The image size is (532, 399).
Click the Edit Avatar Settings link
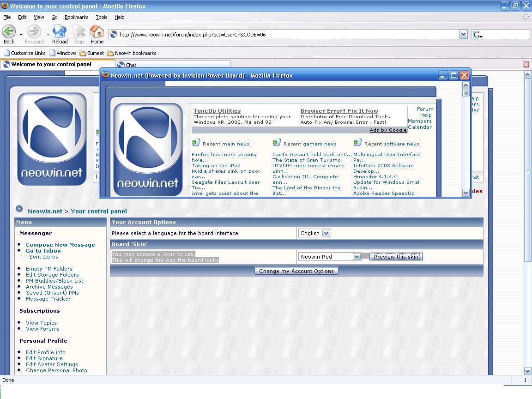coord(52,364)
